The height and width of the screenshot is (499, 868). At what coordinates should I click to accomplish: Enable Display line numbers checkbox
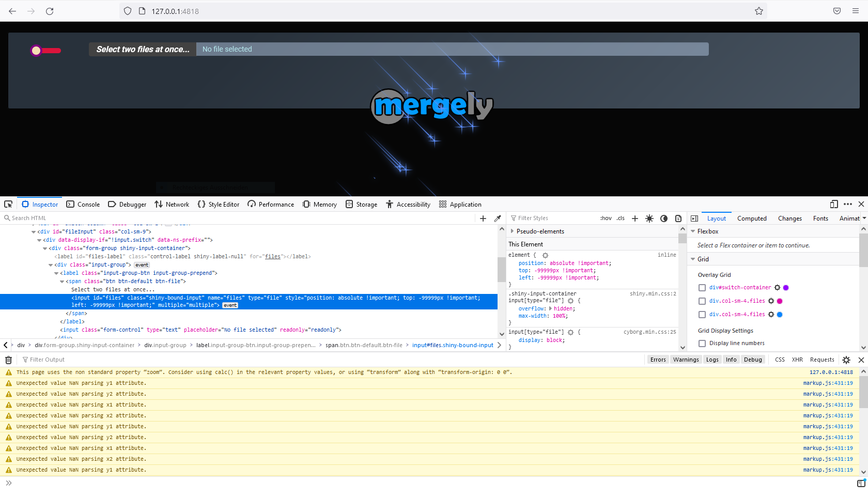click(702, 344)
